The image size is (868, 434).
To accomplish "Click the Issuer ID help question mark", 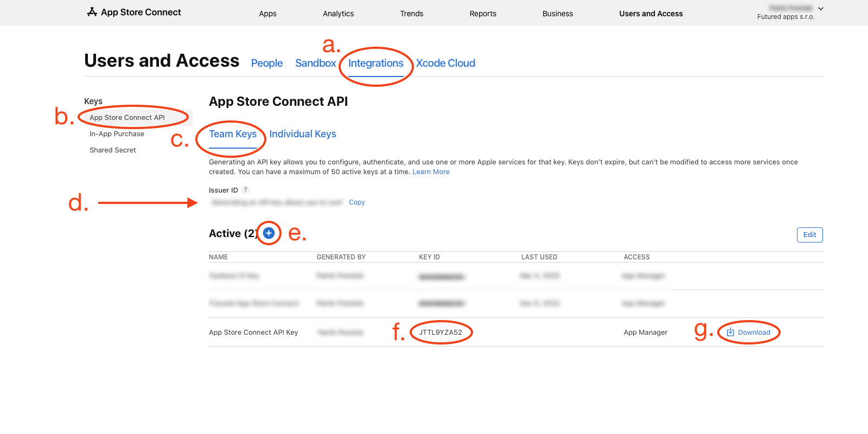I will [245, 190].
